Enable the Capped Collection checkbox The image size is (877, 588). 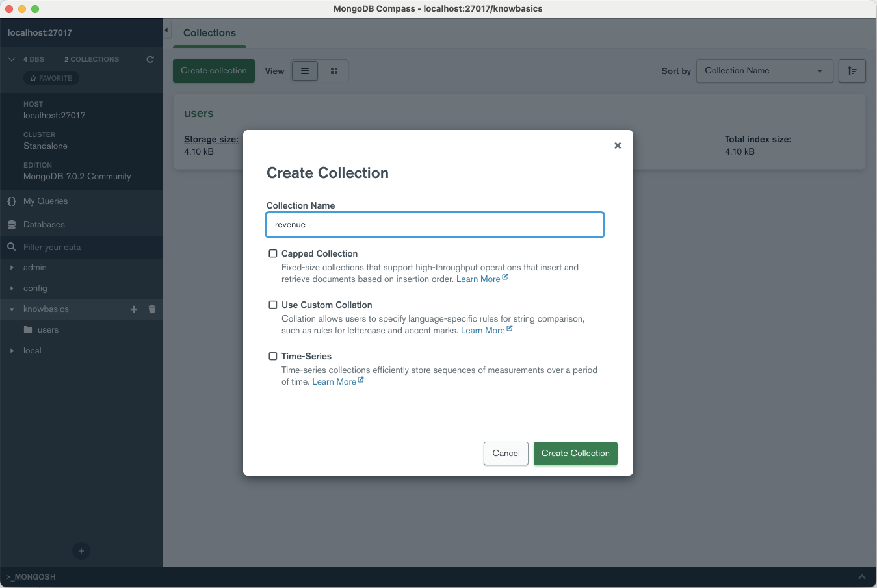click(x=273, y=253)
